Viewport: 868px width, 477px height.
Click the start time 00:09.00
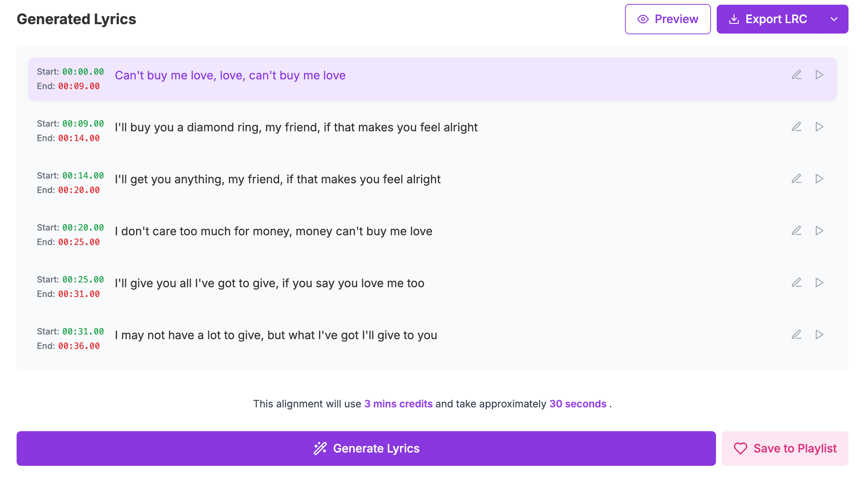[83, 124]
